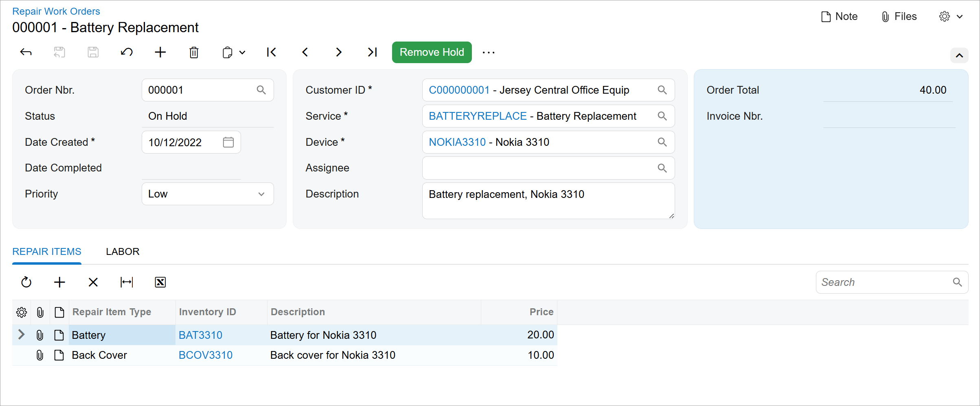Expand the Battery row

coord(22,335)
